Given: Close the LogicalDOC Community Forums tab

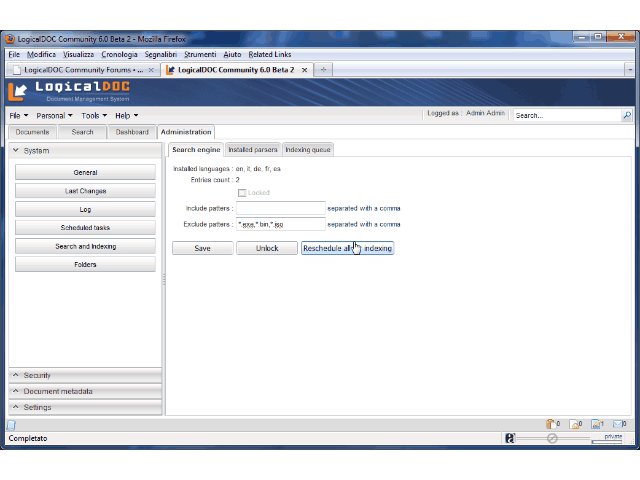Looking at the screenshot, I should pyautogui.click(x=151, y=70).
